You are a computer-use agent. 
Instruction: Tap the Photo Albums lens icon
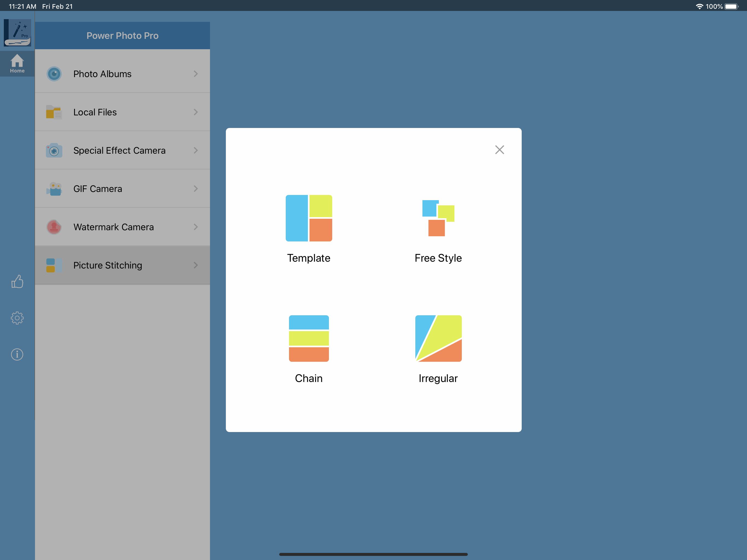point(54,74)
